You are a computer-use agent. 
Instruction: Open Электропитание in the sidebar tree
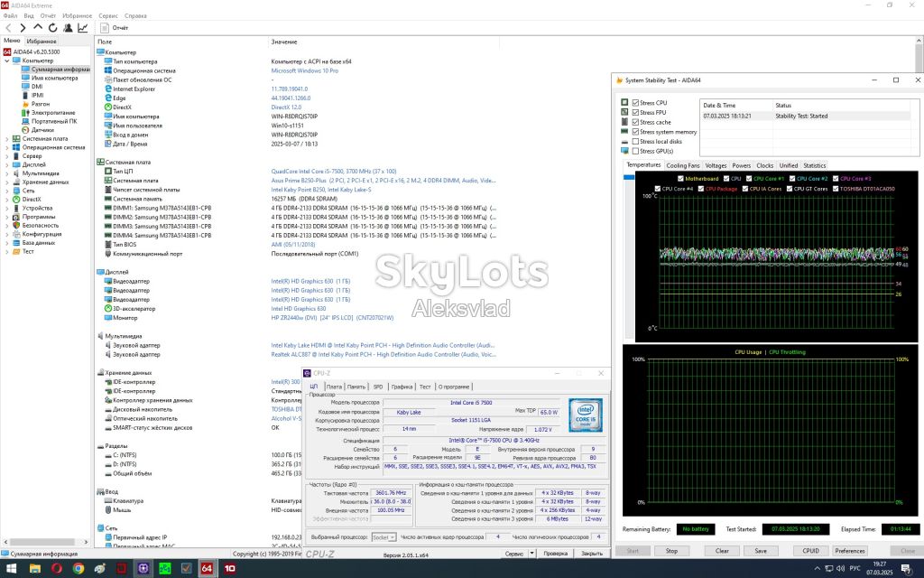coord(53,113)
